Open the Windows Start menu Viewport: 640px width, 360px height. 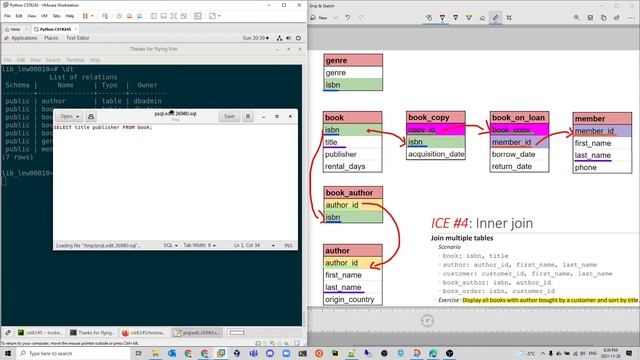click(7, 353)
